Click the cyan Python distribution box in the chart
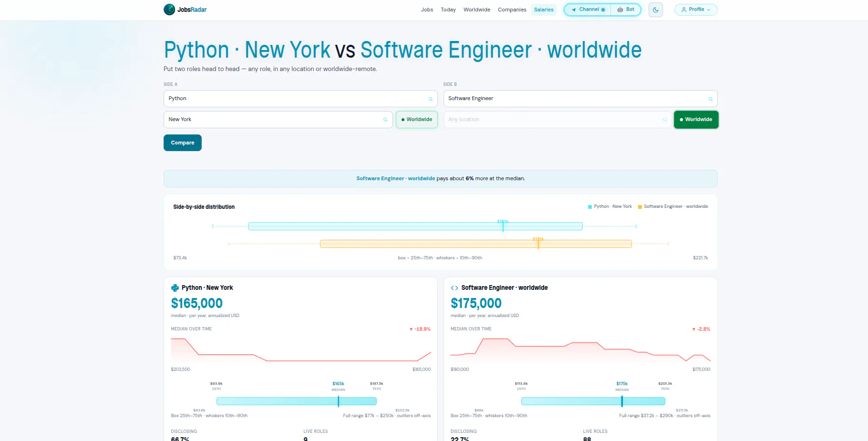Screen dimensions: 868x441 (x=415, y=226)
